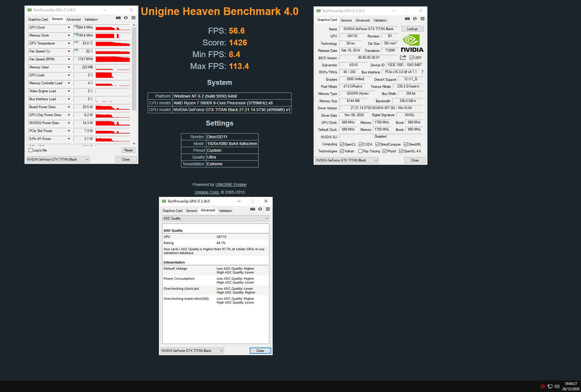Screen dimensions: 581x392
Task: Click the volume speaker tray icon
Action: coord(557,387)
